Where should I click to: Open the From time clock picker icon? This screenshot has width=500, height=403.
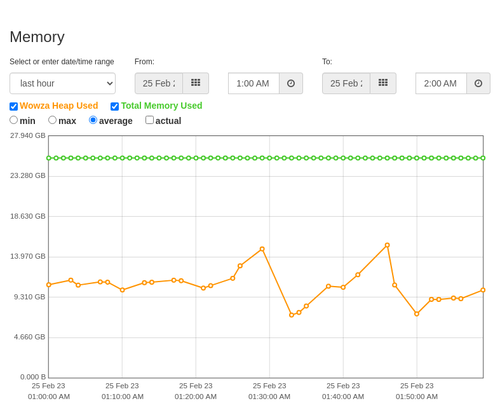pos(291,83)
